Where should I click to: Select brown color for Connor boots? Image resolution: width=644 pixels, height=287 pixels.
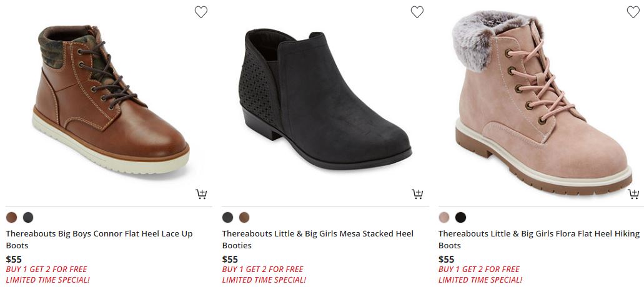click(11, 217)
